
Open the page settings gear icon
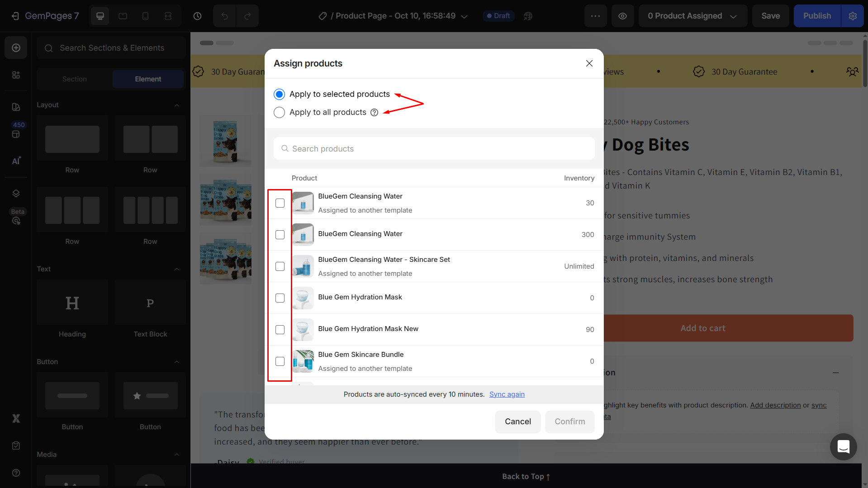click(853, 16)
